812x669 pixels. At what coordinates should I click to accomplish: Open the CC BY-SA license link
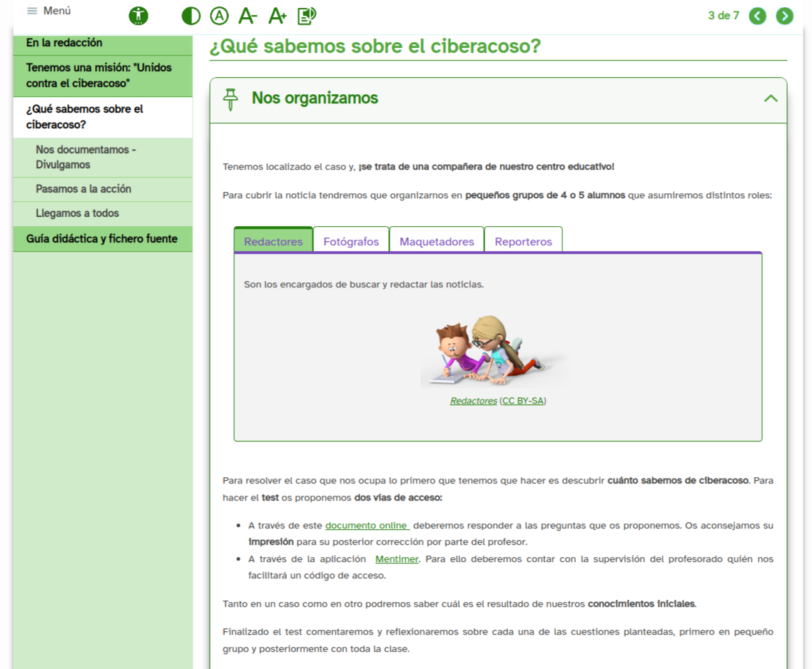coord(523,401)
